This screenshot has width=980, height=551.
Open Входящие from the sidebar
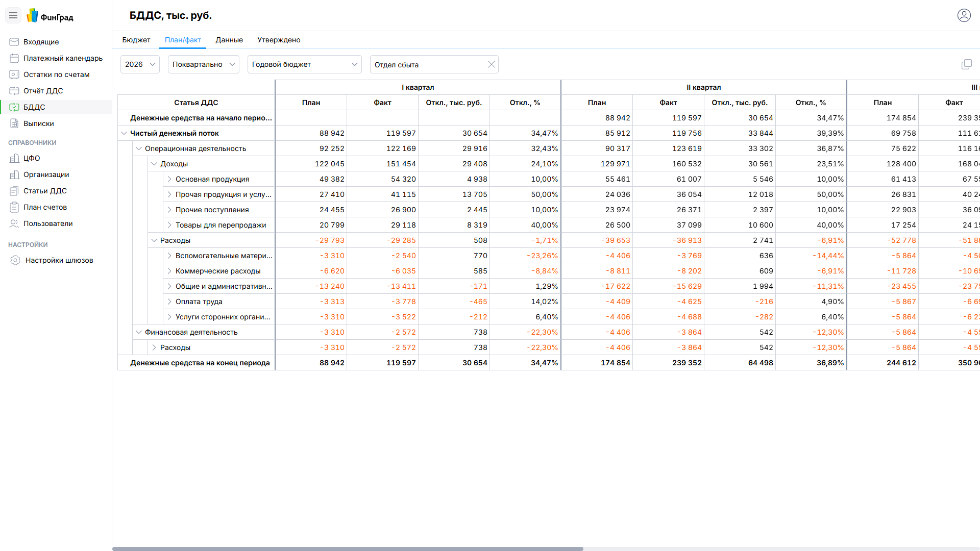[41, 42]
